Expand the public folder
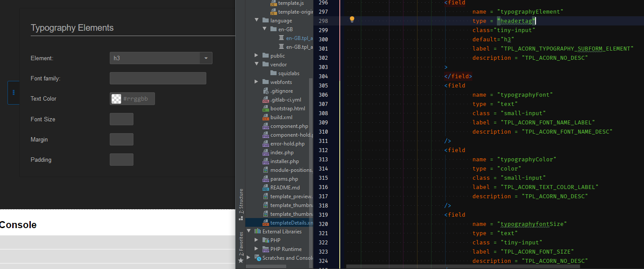The image size is (644, 269). coord(257,55)
